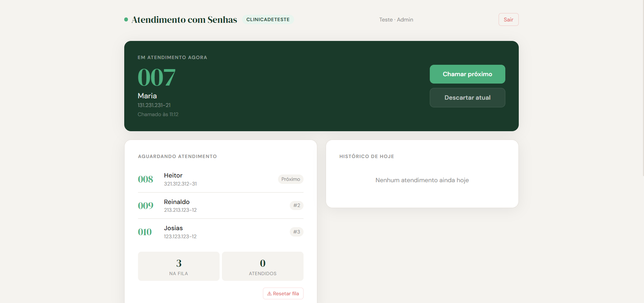Click the NA FILA counter card
The image size is (644, 303).
[x=179, y=266]
